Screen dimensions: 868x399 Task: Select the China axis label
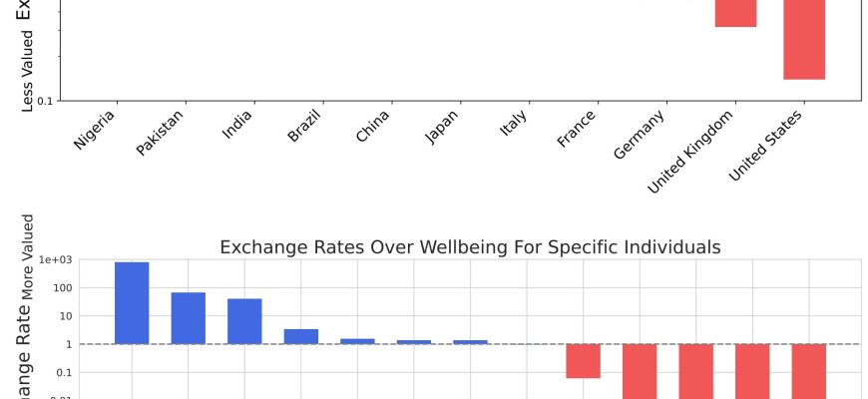[373, 127]
